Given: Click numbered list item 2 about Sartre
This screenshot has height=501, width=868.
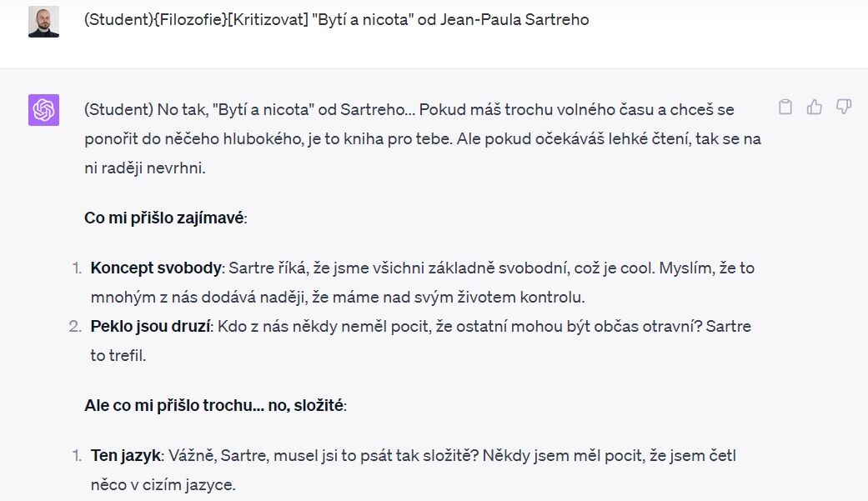Looking at the screenshot, I should click(x=375, y=338).
